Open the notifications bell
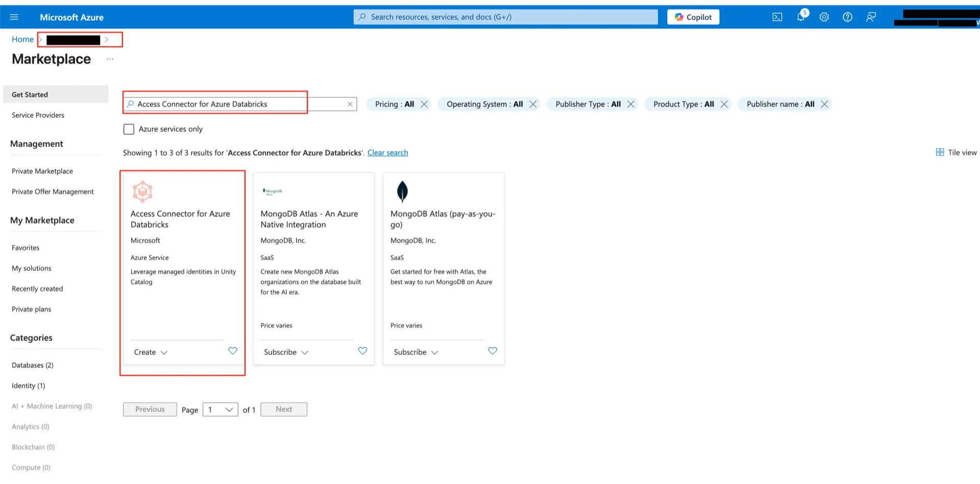Screen dimensions: 980x484 pyautogui.click(x=801, y=16)
